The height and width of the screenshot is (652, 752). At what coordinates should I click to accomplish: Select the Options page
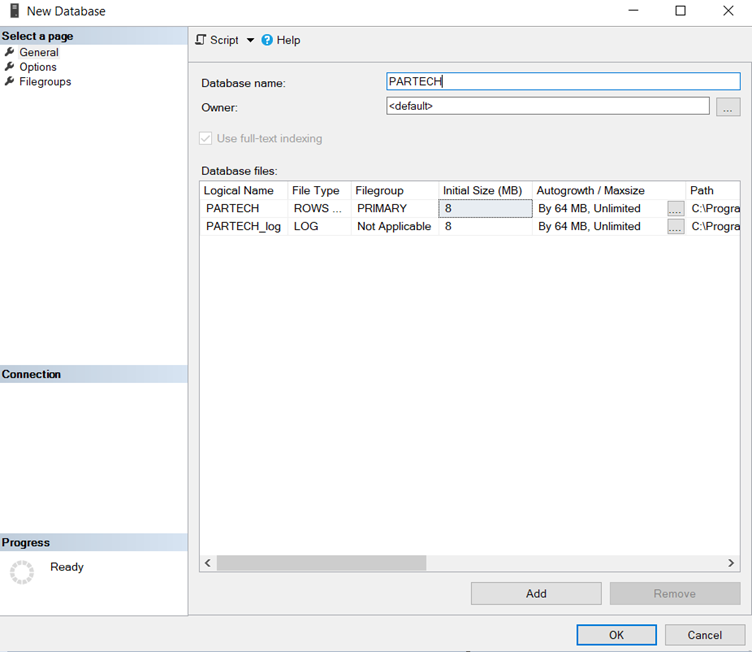(38, 67)
